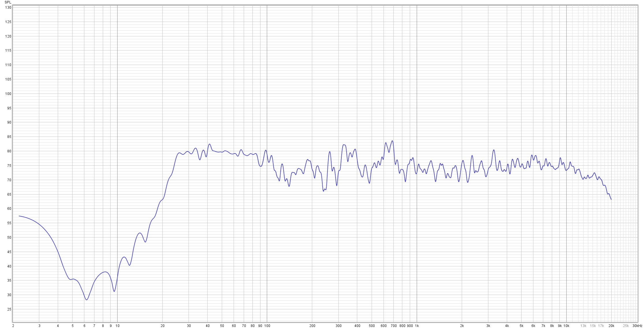644x329 pixels.
Task: Click the sharp peak just above 3k
Action: (494, 150)
